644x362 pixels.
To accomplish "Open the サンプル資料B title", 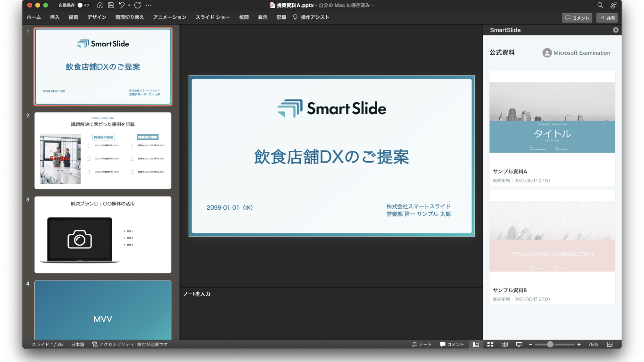I will (x=510, y=290).
